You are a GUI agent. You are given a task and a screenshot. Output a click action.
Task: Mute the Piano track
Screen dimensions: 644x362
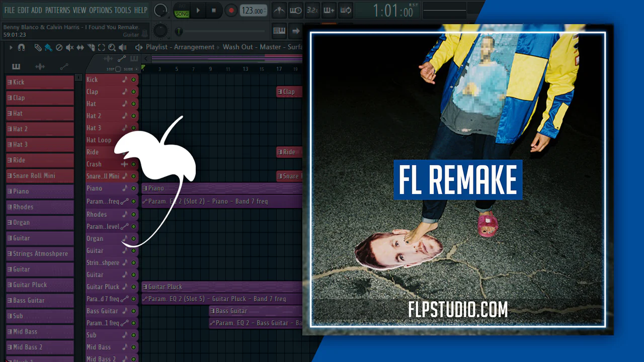(x=133, y=188)
